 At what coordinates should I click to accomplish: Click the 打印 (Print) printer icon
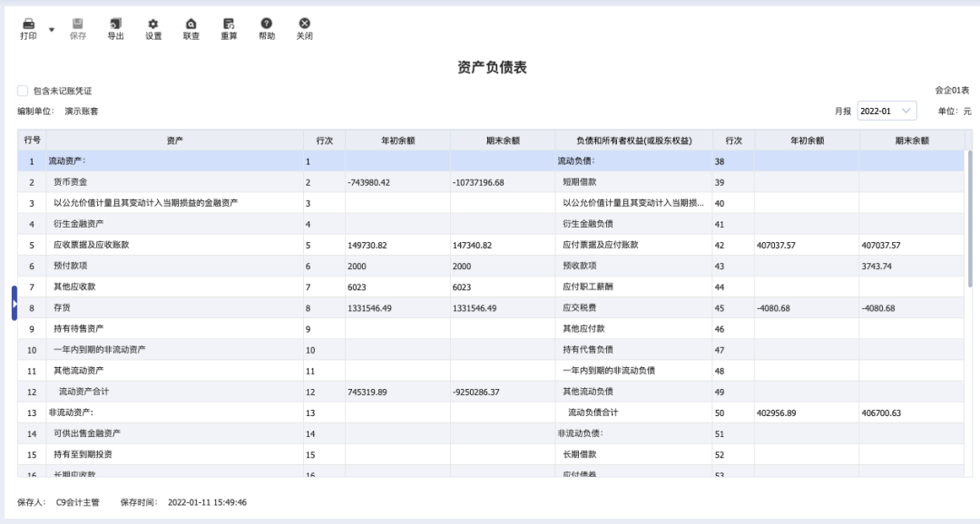click(28, 24)
